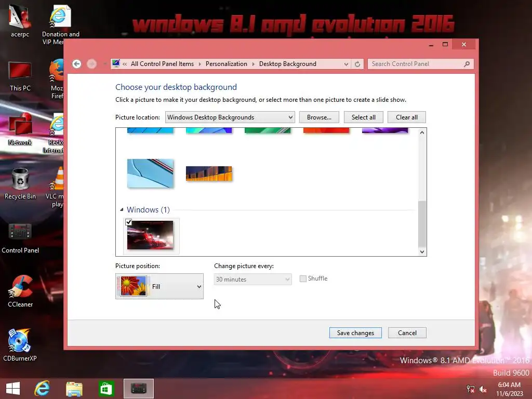Click the Control Panel address bar icon
This screenshot has width=532, height=399.
pos(116,63)
